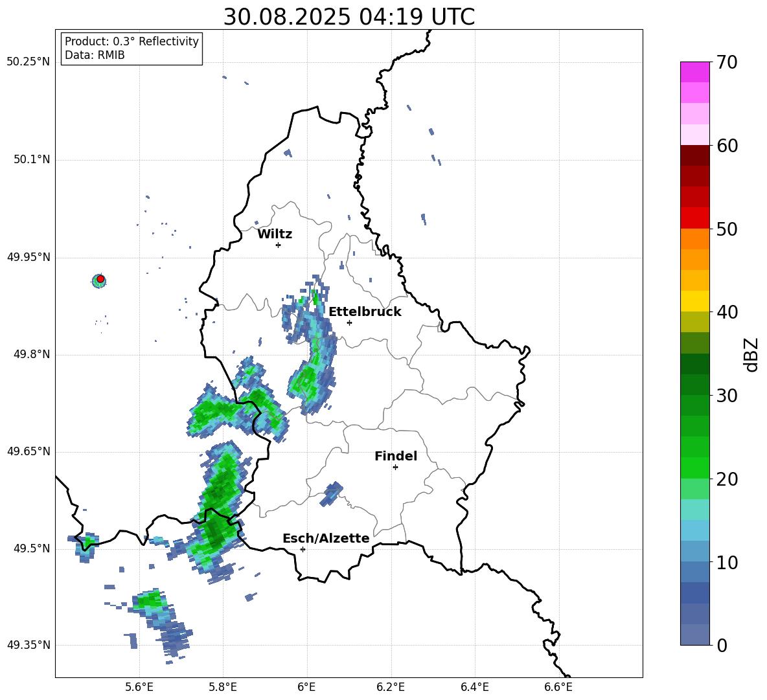The height and width of the screenshot is (700, 767).
Task: Click the 6.2°E longitude label
Action: click(391, 687)
